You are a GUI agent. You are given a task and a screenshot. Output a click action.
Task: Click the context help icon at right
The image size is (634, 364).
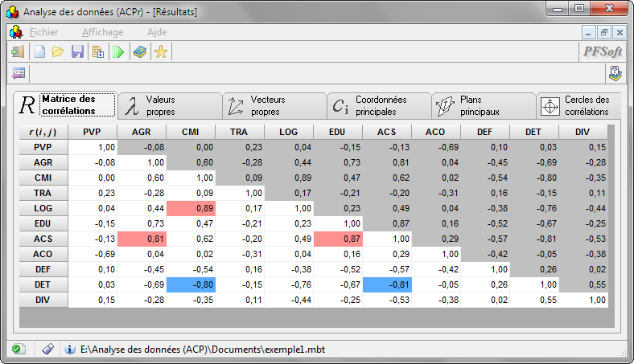point(615,74)
